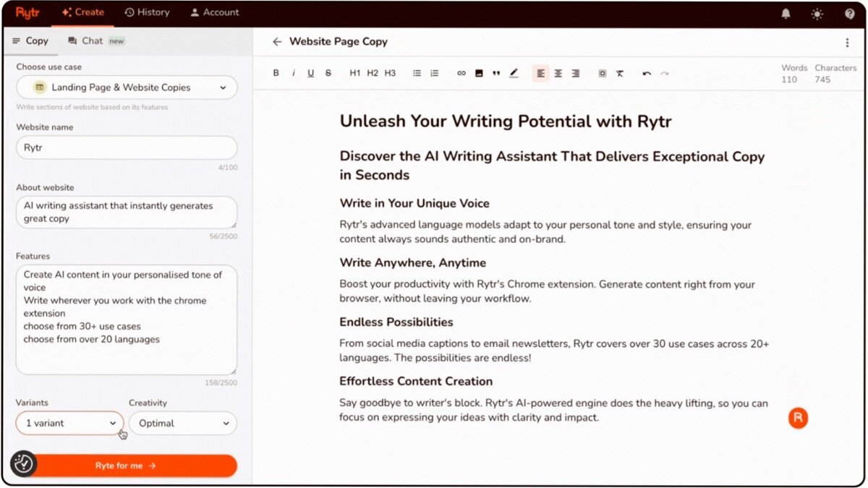This screenshot has height=488, width=868.
Task: Set heading level H3
Action: [390, 73]
